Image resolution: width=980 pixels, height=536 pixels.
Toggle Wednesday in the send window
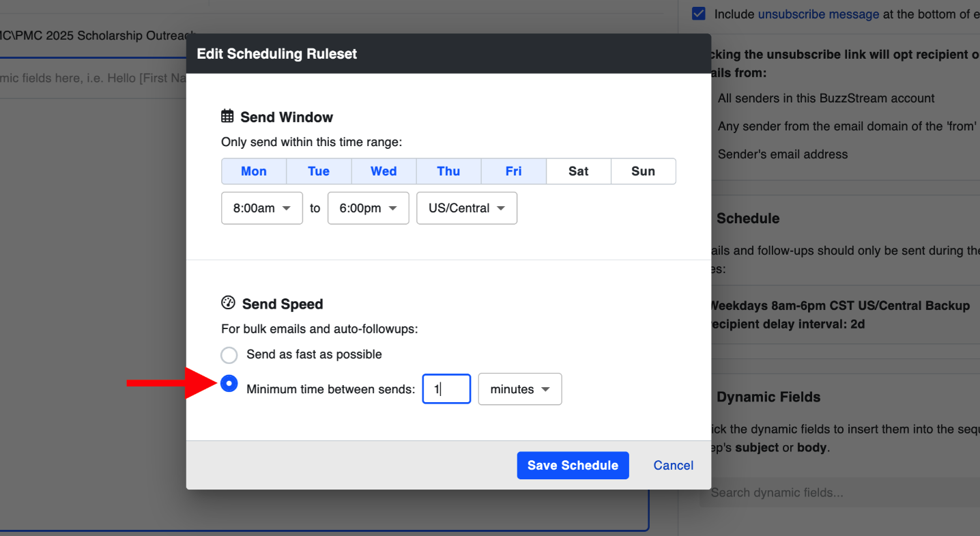tap(384, 171)
